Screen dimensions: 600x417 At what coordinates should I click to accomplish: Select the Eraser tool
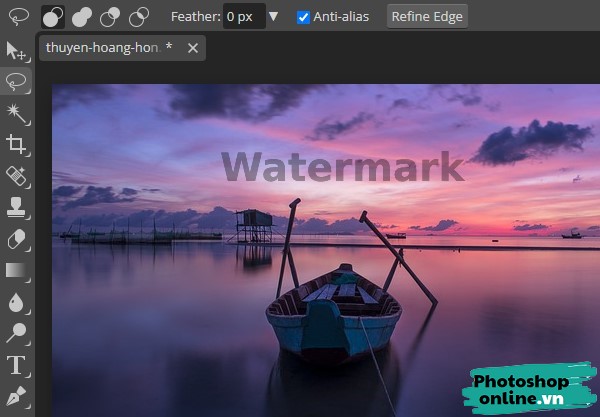[x=16, y=239]
